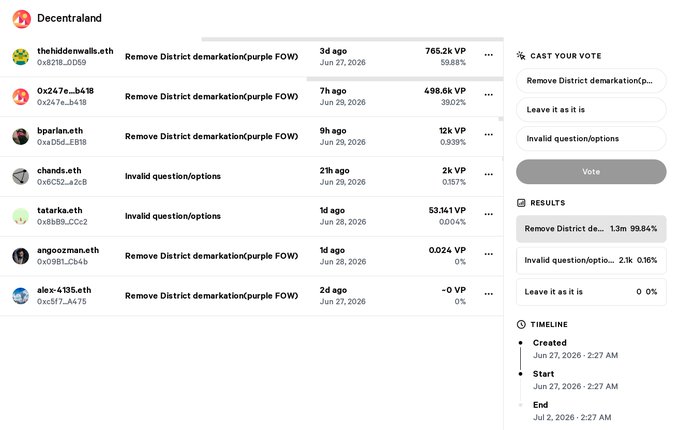The width and height of the screenshot is (679, 430).
Task: Click 53.141 VP voting power value
Action: pyautogui.click(x=447, y=210)
